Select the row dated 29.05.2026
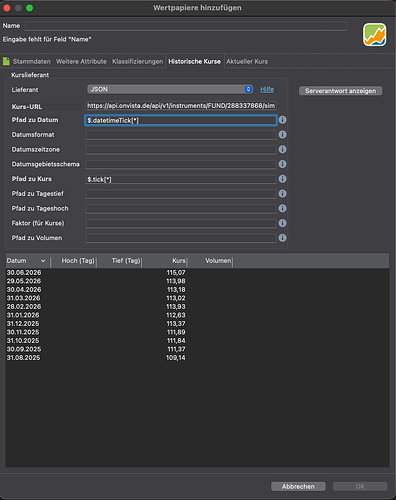The height and width of the screenshot is (500, 396). [x=197, y=281]
